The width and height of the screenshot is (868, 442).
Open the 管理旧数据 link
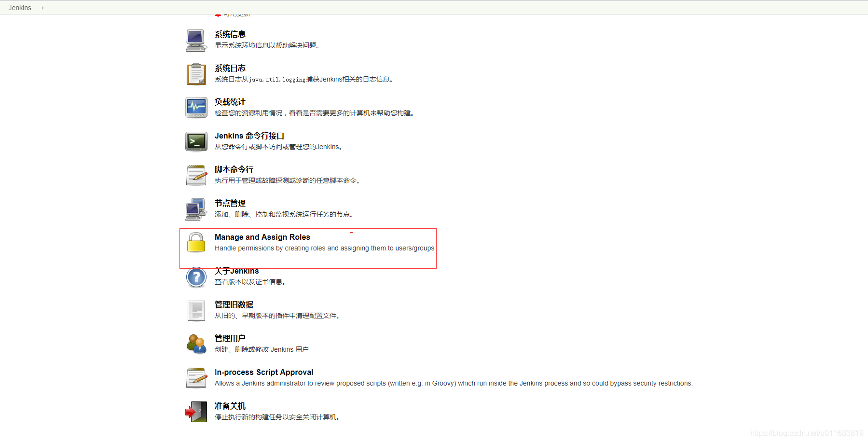pos(234,304)
